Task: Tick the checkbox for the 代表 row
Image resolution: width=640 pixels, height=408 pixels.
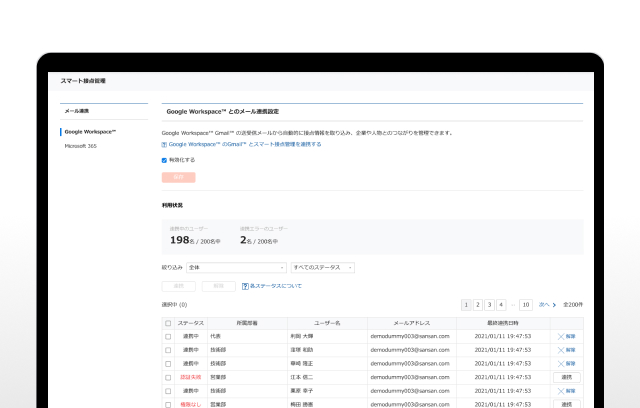Action: [168, 337]
